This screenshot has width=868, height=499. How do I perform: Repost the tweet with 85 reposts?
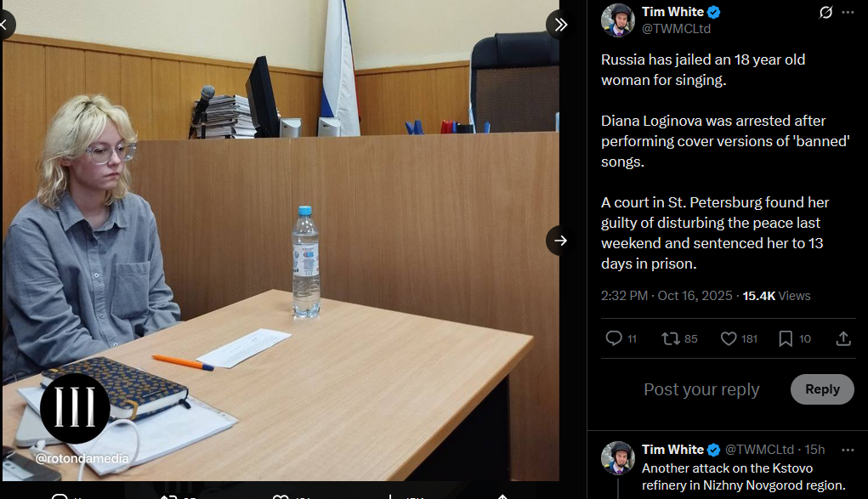click(671, 338)
